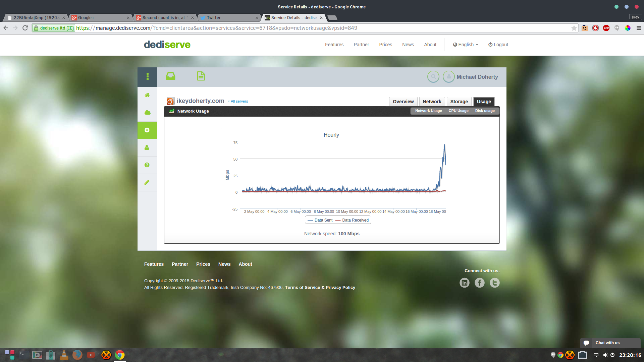The height and width of the screenshot is (362, 644).
Task: Toggle Data Sent series in chart legend
Action: (x=320, y=220)
